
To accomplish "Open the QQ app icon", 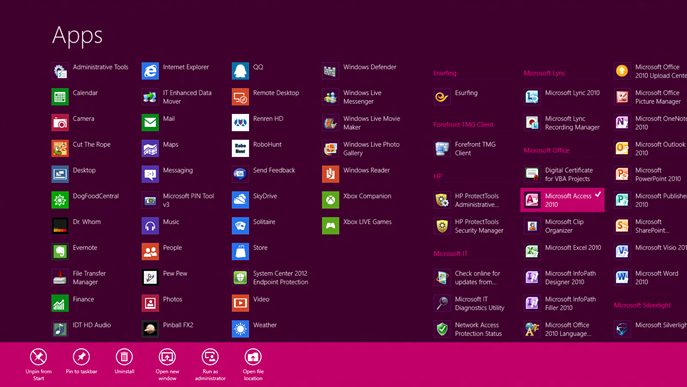I will tap(241, 71).
